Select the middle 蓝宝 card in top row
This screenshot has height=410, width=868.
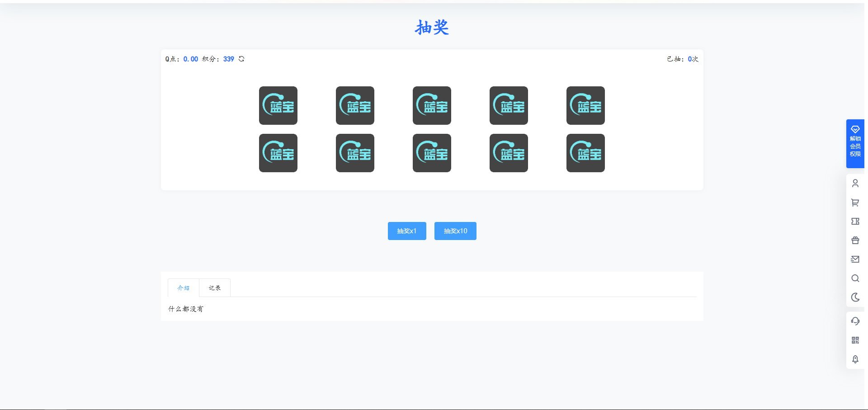pyautogui.click(x=432, y=106)
